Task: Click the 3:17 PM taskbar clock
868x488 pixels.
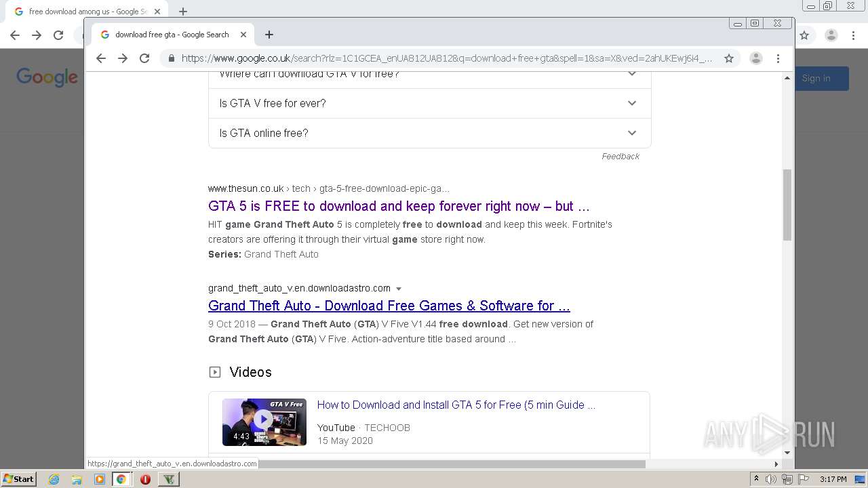Action: [x=833, y=479]
